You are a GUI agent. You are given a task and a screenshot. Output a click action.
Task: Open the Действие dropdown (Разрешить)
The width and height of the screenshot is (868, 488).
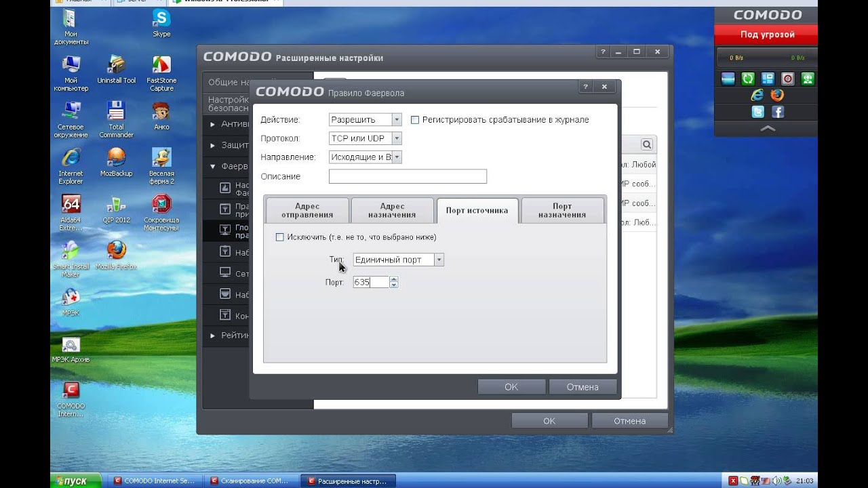click(366, 120)
